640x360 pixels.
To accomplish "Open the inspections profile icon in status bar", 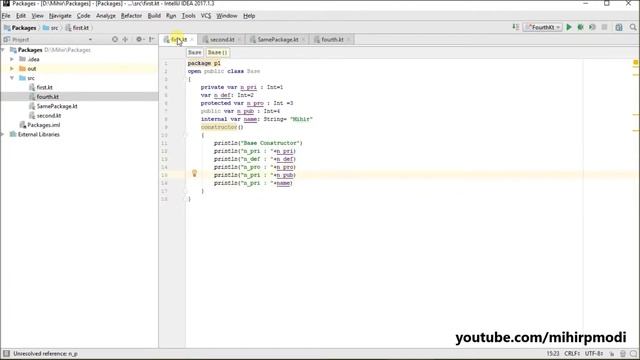I will [622, 353].
